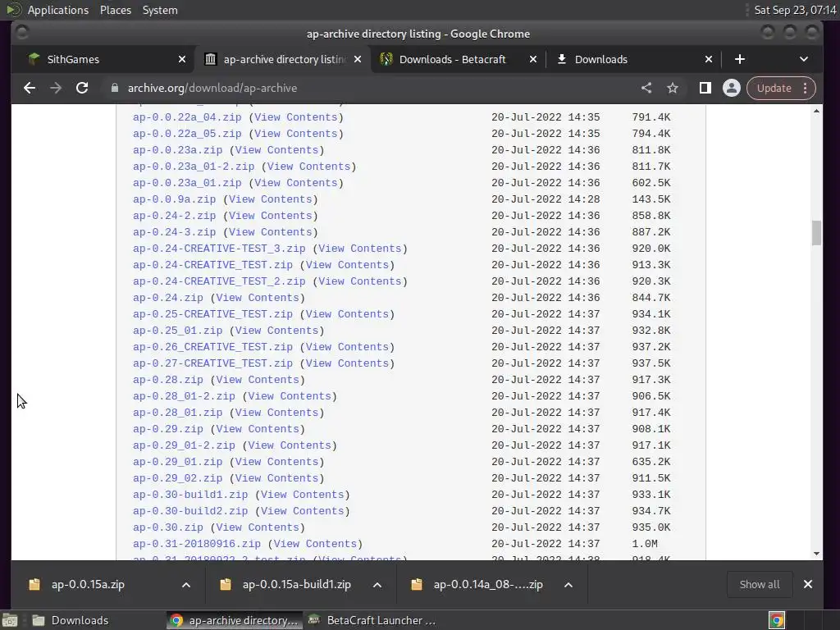This screenshot has height=630, width=840.
Task: Open the Applications menu
Action: (x=58, y=10)
